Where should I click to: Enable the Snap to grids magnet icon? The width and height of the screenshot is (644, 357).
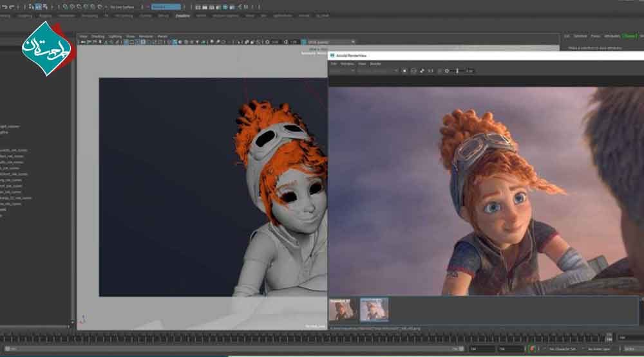click(x=65, y=7)
